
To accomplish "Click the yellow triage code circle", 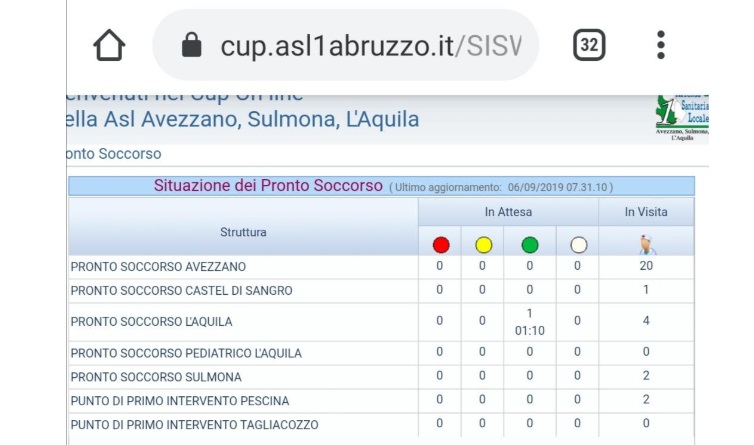I will (x=483, y=245).
